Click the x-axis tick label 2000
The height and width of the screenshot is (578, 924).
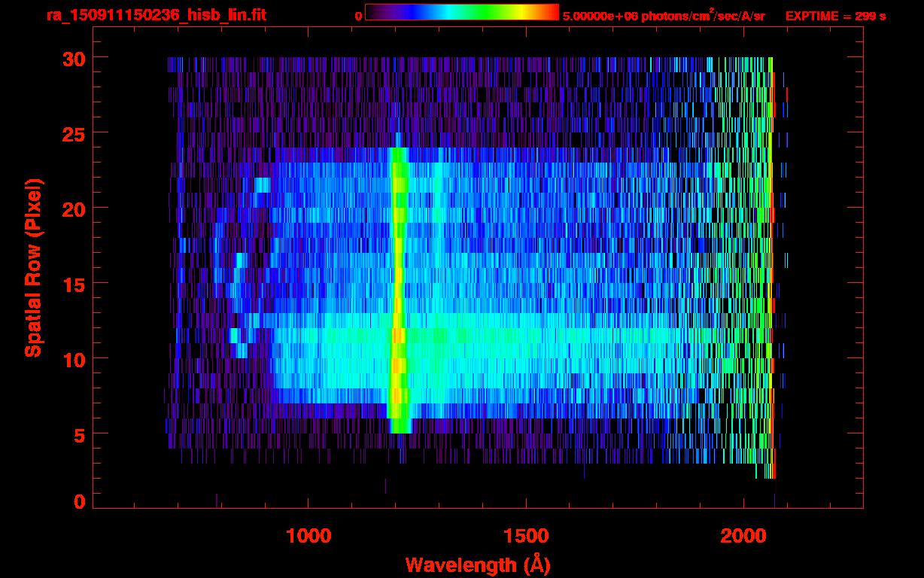click(743, 536)
